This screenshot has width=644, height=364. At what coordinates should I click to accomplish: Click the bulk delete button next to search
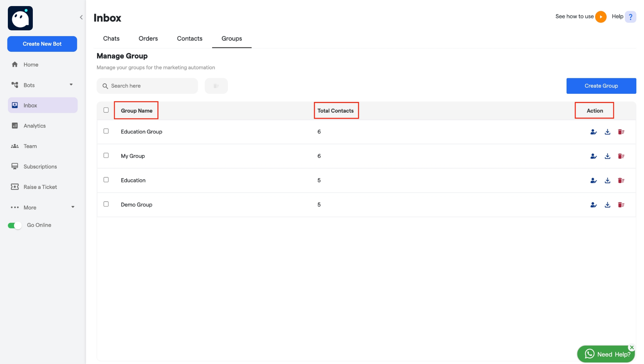pyautogui.click(x=216, y=86)
